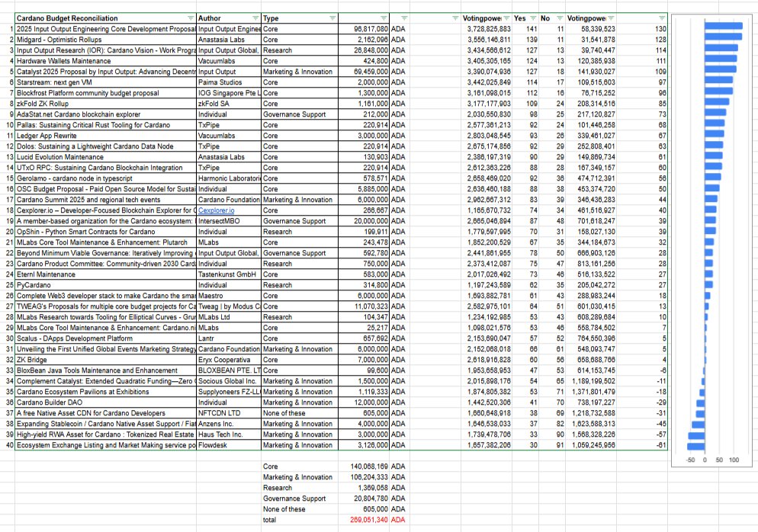This screenshot has width=758, height=532.
Task: Open the Author column filter
Action: click(x=255, y=18)
